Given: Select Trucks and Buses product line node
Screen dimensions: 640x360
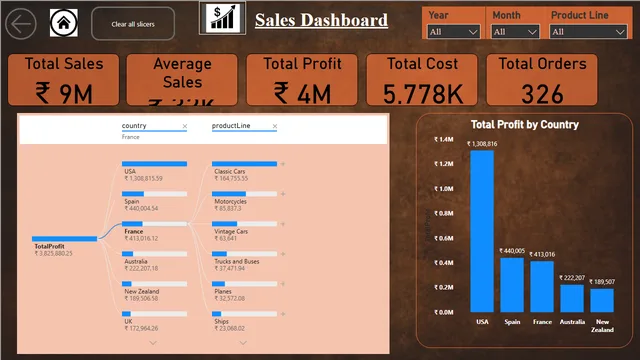Looking at the screenshot, I should pos(244,261).
